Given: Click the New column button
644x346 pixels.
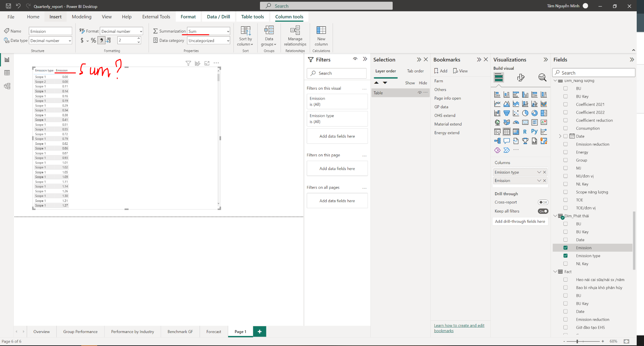Looking at the screenshot, I should (321, 36).
